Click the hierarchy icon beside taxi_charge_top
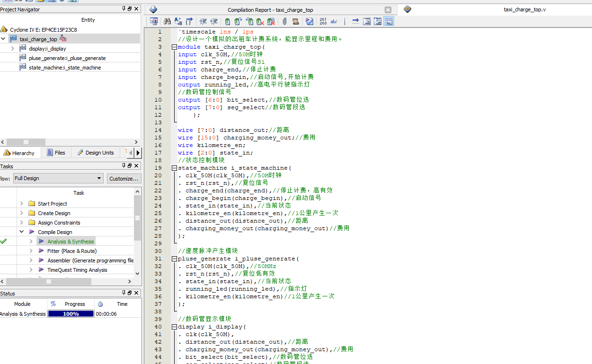 [x=63, y=39]
